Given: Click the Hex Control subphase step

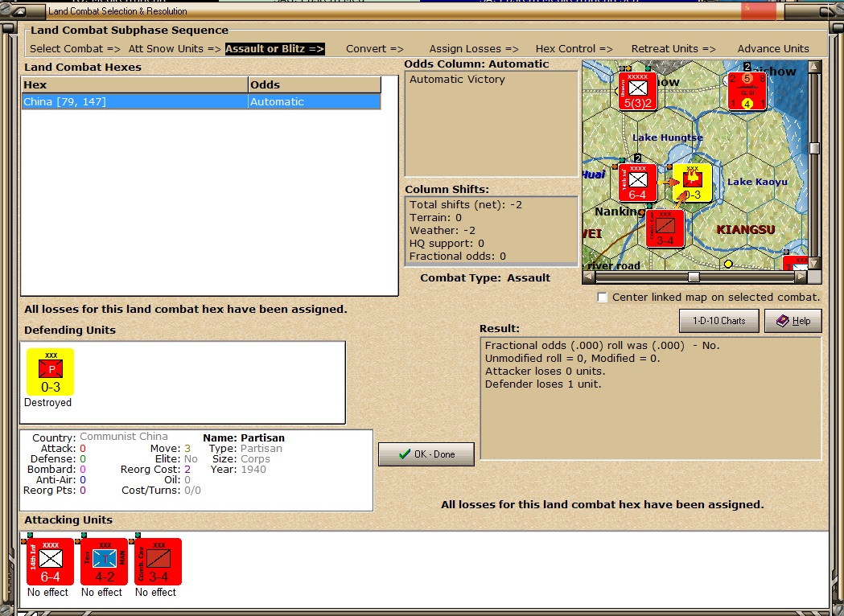Looking at the screenshot, I should coord(574,49).
